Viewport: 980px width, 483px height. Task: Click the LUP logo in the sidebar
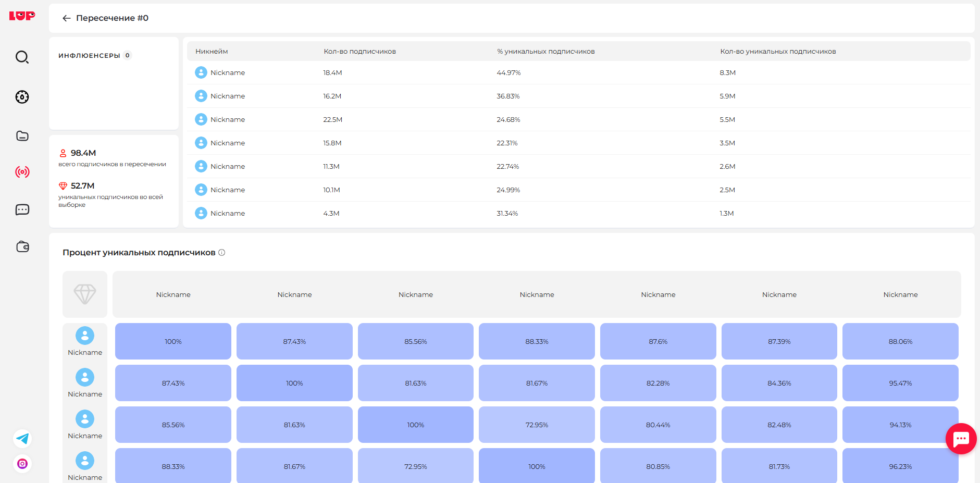click(x=22, y=16)
